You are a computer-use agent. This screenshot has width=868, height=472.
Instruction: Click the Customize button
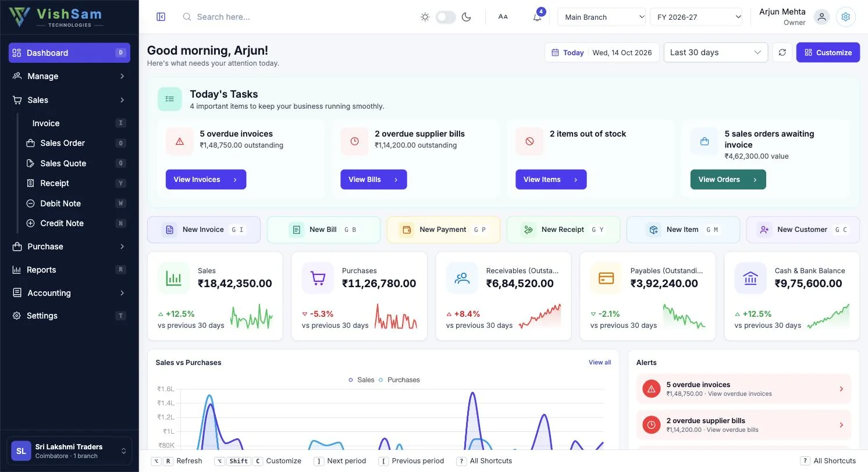[x=828, y=52]
